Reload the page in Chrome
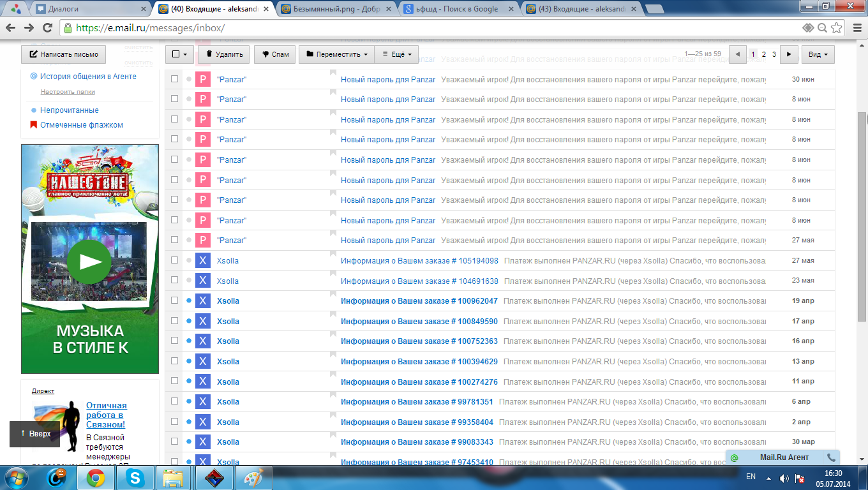Screen dimensions: 868x490 pos(47,27)
